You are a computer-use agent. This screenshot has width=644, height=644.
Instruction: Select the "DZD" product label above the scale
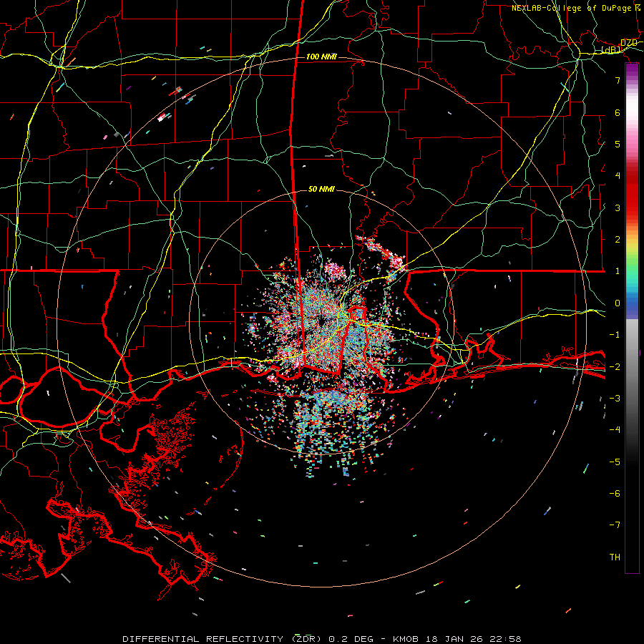pyautogui.click(x=629, y=42)
